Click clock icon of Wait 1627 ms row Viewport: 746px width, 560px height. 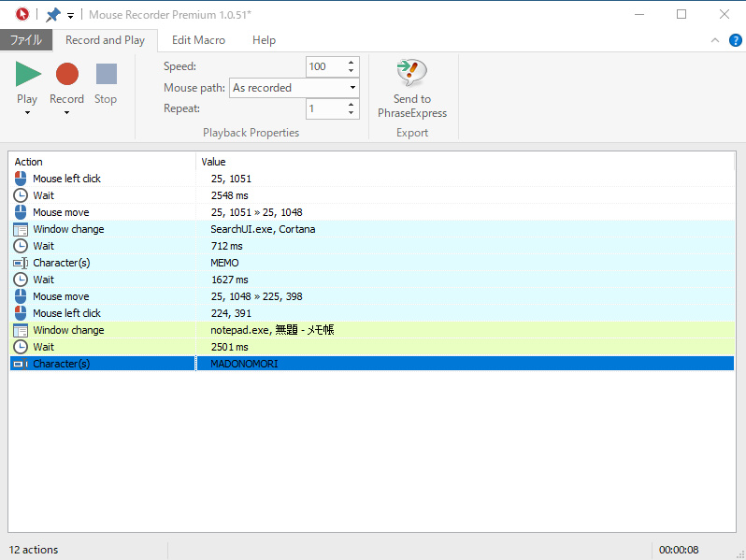(21, 280)
